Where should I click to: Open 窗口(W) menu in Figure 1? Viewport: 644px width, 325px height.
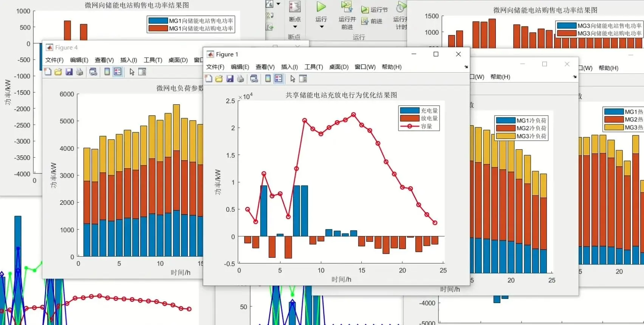tap(365, 67)
